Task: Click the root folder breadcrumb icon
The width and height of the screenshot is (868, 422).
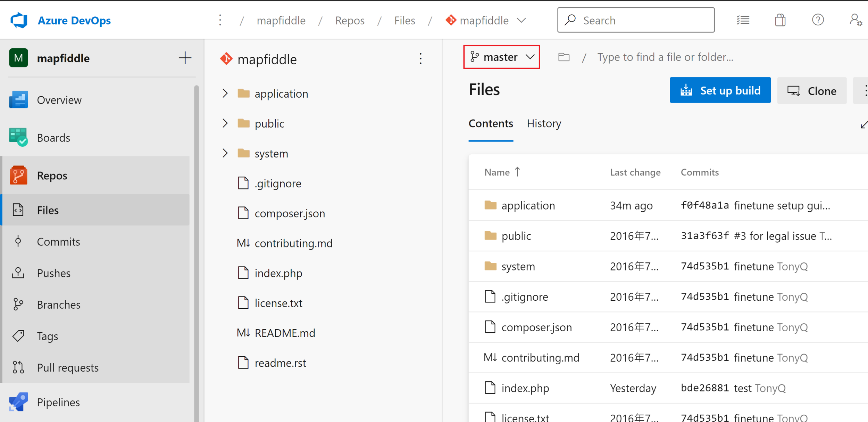Action: pyautogui.click(x=564, y=57)
